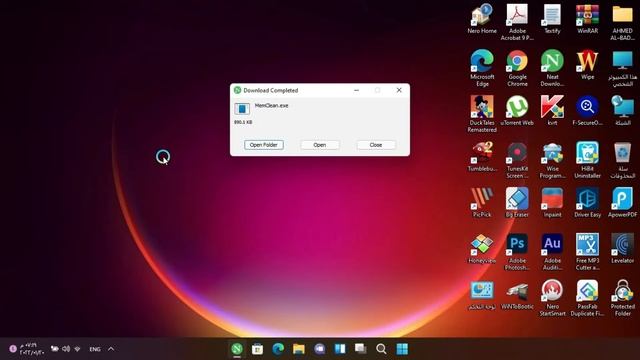This screenshot has width=640, height=360.
Task: Open Bg Eraser desktop icon
Action: (x=517, y=202)
